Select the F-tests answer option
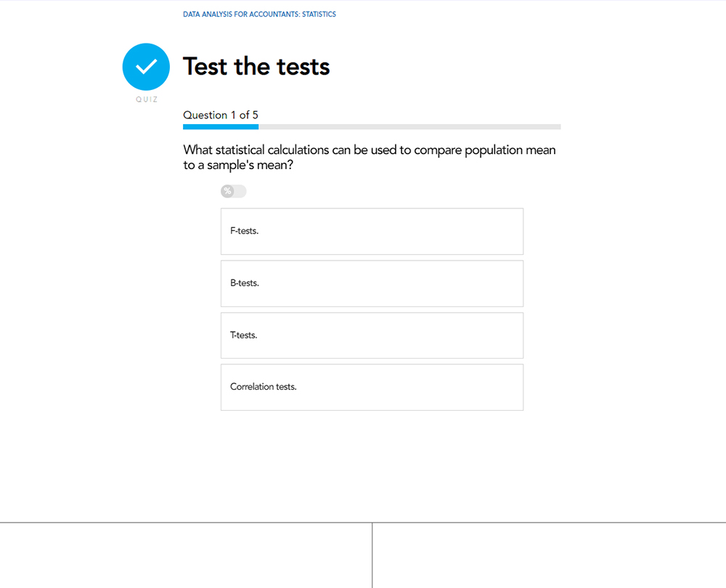Viewport: 726px width, 588px height. (372, 232)
